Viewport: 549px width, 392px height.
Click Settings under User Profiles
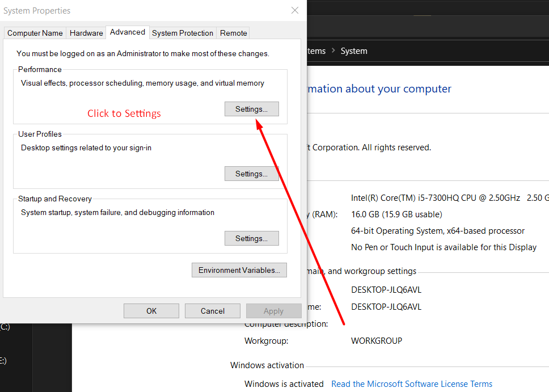pyautogui.click(x=251, y=174)
